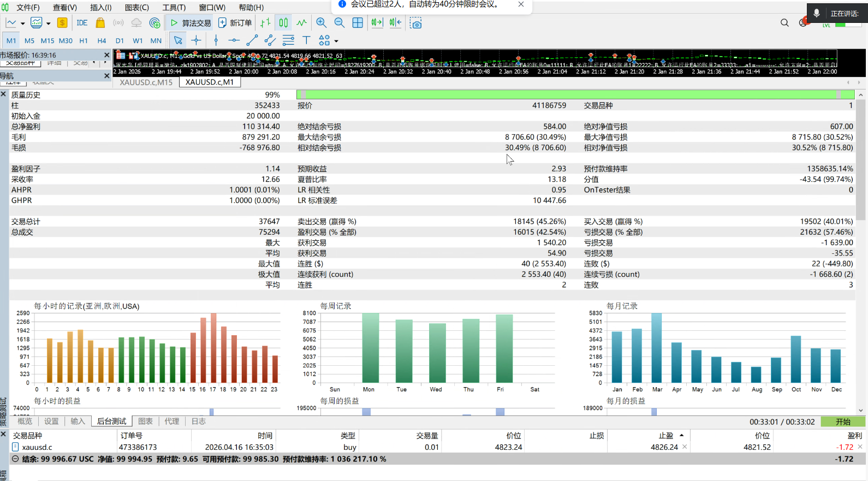Dismiss the meeting time-limit notification
Screen dimensions: 868x481
[x=521, y=4]
